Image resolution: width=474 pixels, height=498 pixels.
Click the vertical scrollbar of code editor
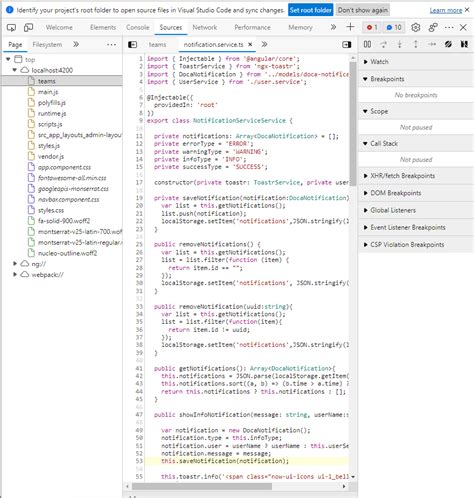353,123
